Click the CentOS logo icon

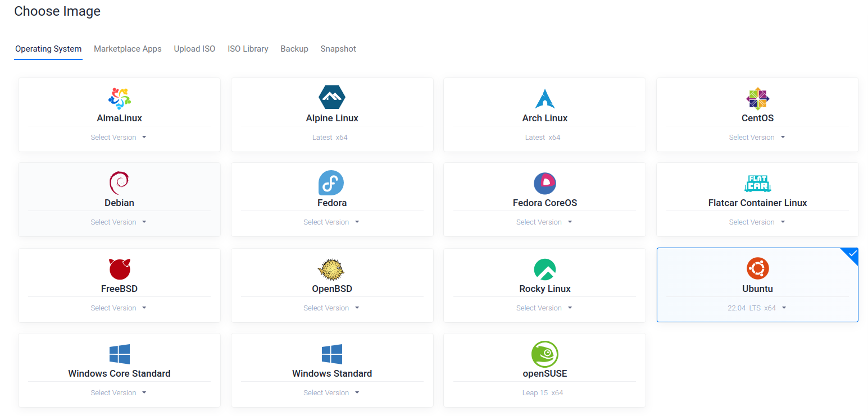(x=757, y=99)
